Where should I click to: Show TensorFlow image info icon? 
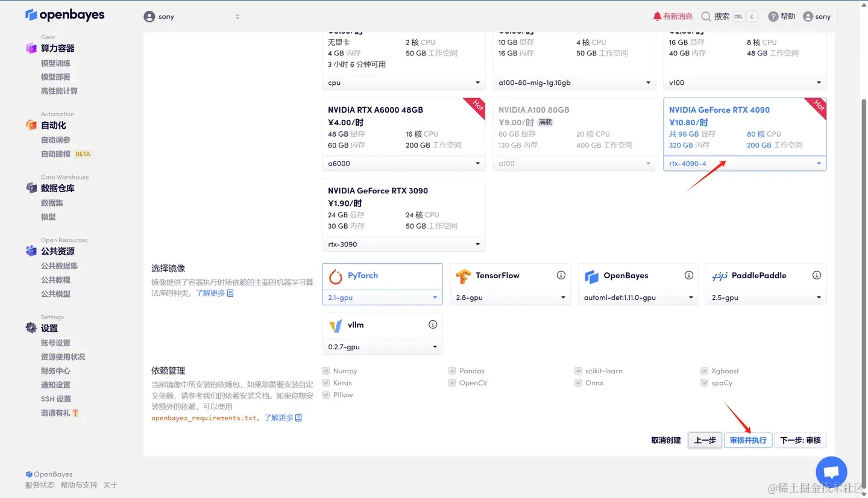561,275
